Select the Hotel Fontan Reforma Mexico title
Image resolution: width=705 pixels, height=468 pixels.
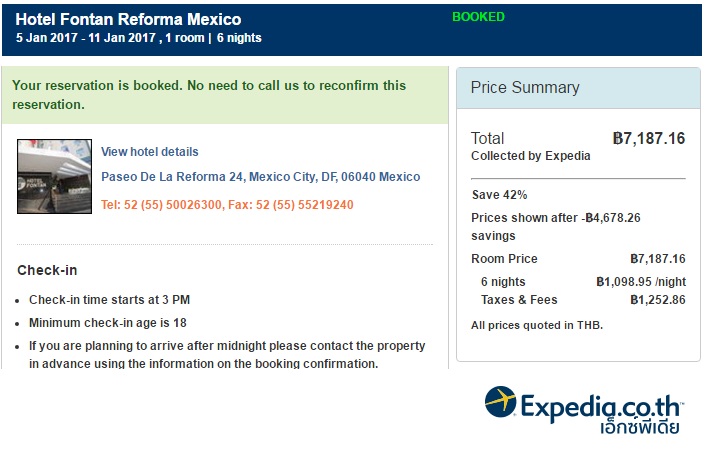coord(128,20)
